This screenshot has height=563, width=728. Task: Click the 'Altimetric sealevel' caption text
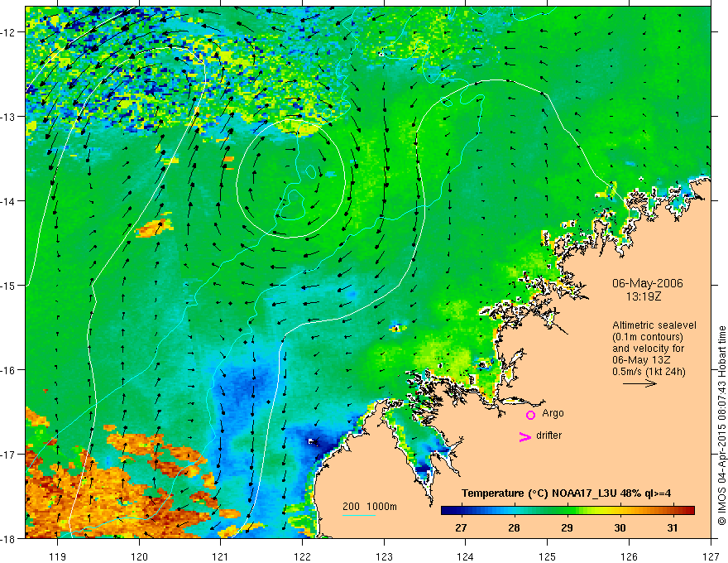click(x=654, y=325)
